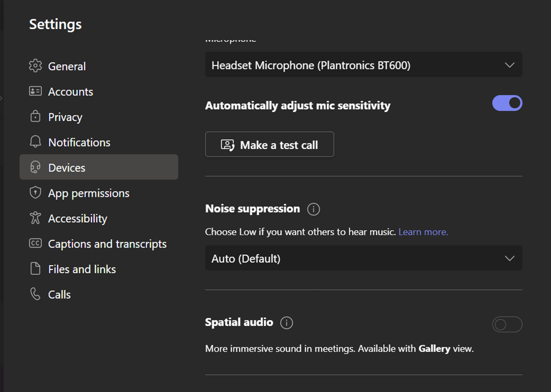This screenshot has height=392, width=551.
Task: Click the Notifications bell icon
Action: click(x=36, y=142)
